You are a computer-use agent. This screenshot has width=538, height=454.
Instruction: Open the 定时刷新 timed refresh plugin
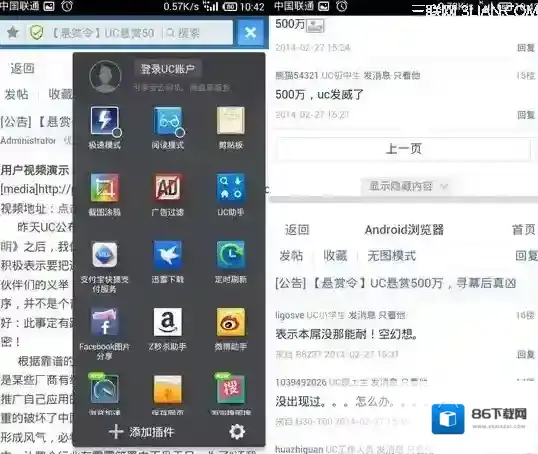tap(231, 255)
